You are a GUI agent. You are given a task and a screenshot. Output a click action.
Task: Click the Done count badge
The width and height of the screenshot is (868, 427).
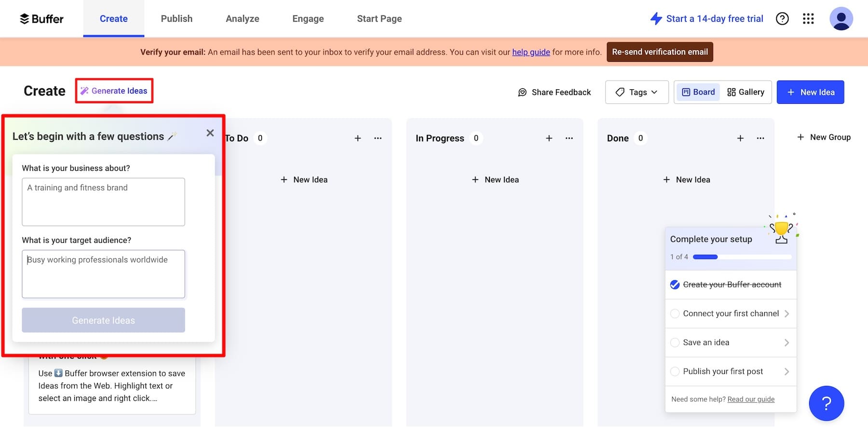[640, 138]
